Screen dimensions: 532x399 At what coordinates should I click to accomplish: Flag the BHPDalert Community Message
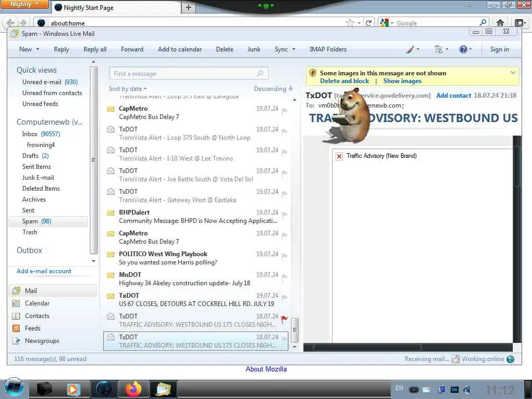(x=284, y=215)
